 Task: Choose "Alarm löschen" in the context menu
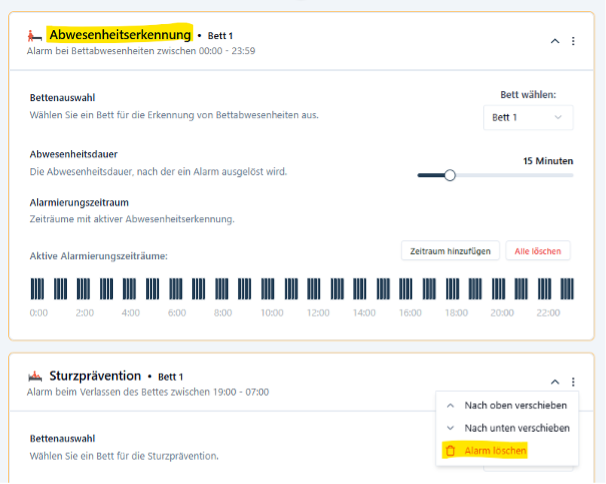click(495, 451)
